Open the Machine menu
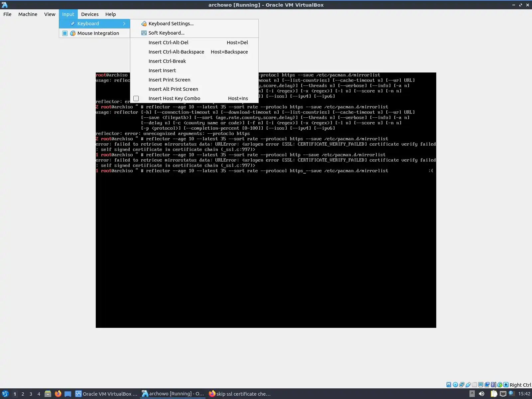Image resolution: width=532 pixels, height=399 pixels. click(x=28, y=14)
